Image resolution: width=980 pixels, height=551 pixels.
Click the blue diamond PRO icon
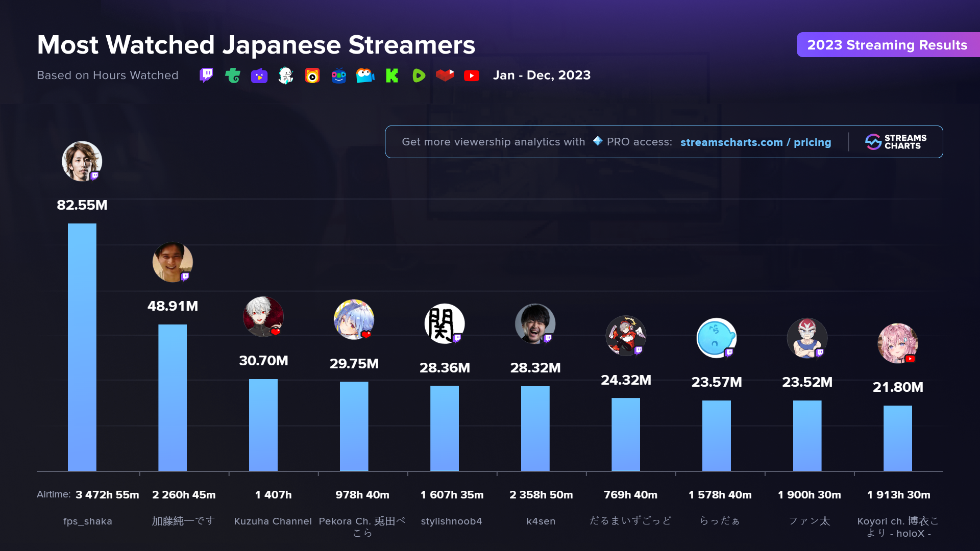coord(598,141)
